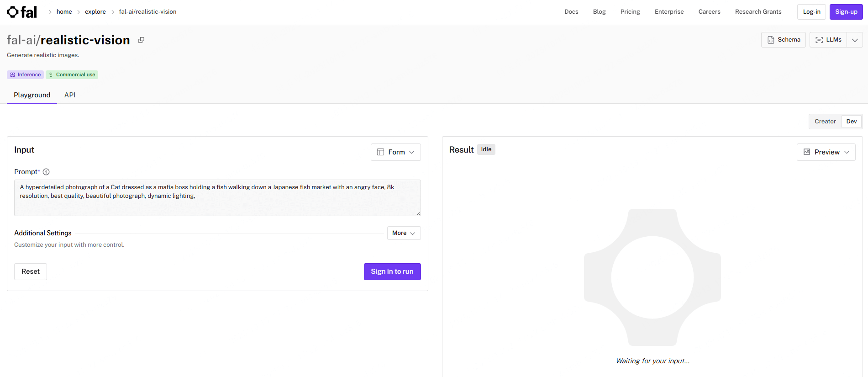
Task: Click the Commercial use tag badge
Action: click(x=72, y=74)
